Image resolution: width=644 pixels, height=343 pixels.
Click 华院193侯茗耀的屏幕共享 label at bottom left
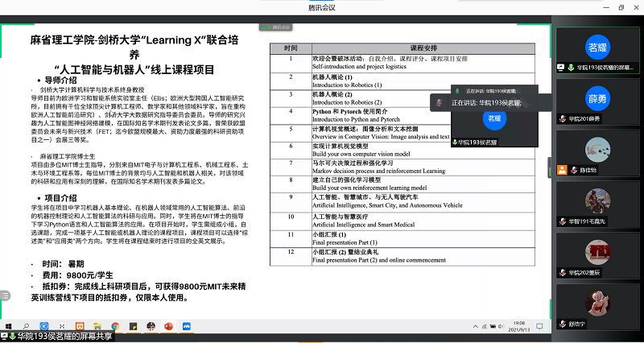(x=65, y=337)
